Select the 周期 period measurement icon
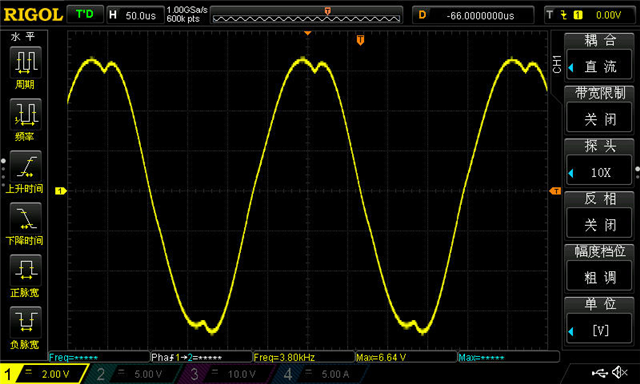This screenshot has width=640, height=384. point(25,62)
